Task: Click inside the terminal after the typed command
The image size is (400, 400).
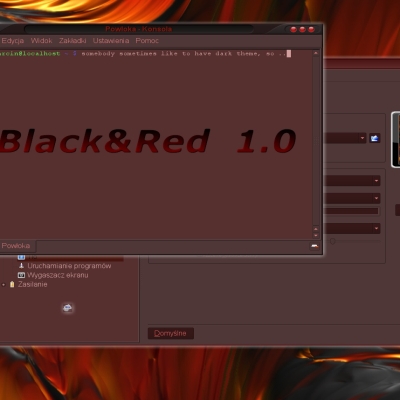Action: pyautogui.click(x=289, y=54)
